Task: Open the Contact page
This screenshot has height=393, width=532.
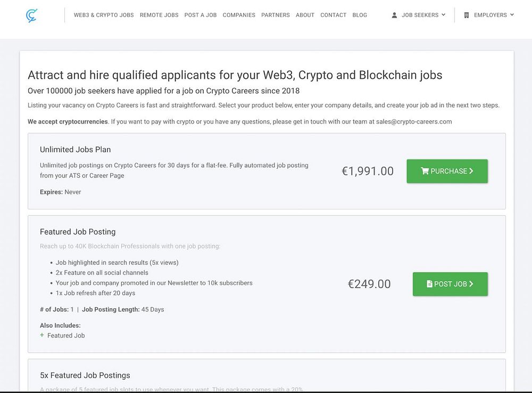Action: 334,15
